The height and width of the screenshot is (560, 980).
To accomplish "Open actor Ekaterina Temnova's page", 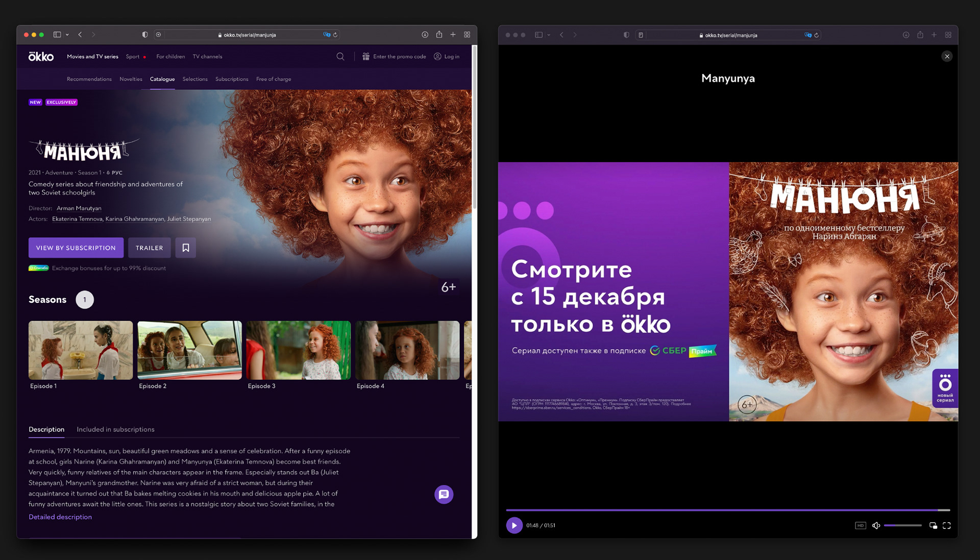I will [77, 219].
